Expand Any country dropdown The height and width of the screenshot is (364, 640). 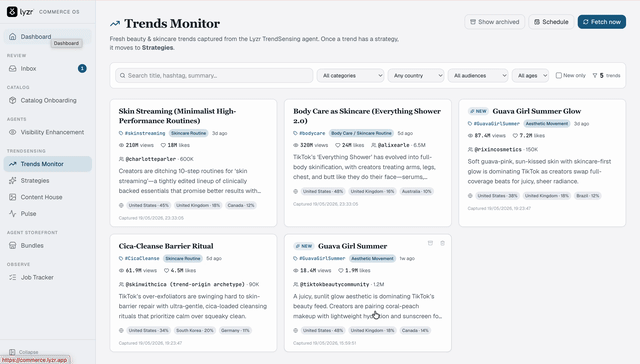click(x=416, y=75)
